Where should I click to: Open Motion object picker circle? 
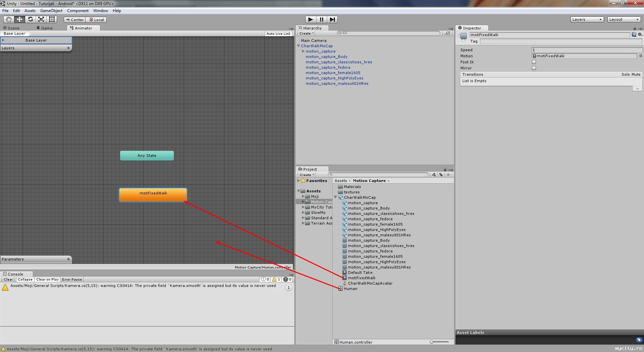pyautogui.click(x=640, y=56)
